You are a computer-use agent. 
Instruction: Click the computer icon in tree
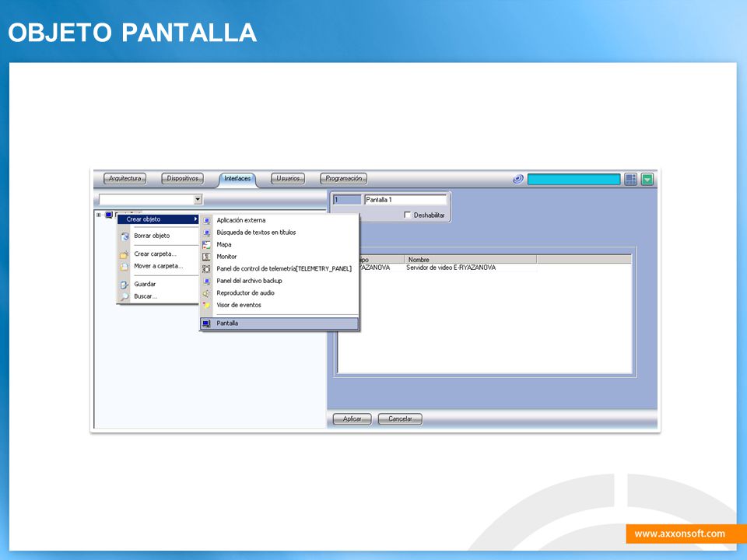[x=109, y=215]
